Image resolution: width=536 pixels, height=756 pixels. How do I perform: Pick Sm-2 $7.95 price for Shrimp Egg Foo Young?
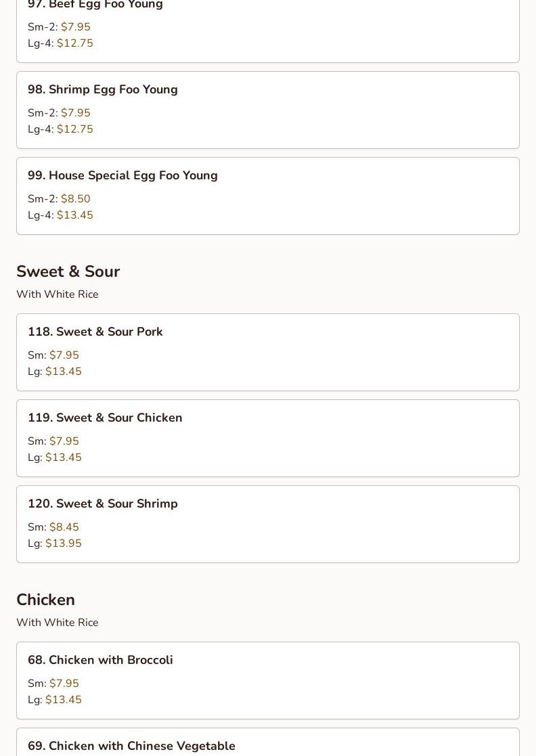(75, 113)
